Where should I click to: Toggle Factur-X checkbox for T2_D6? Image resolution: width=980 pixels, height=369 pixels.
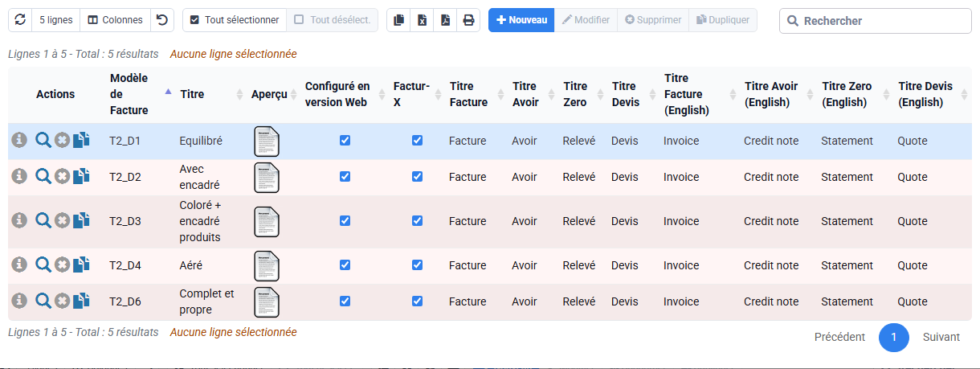coord(417,301)
